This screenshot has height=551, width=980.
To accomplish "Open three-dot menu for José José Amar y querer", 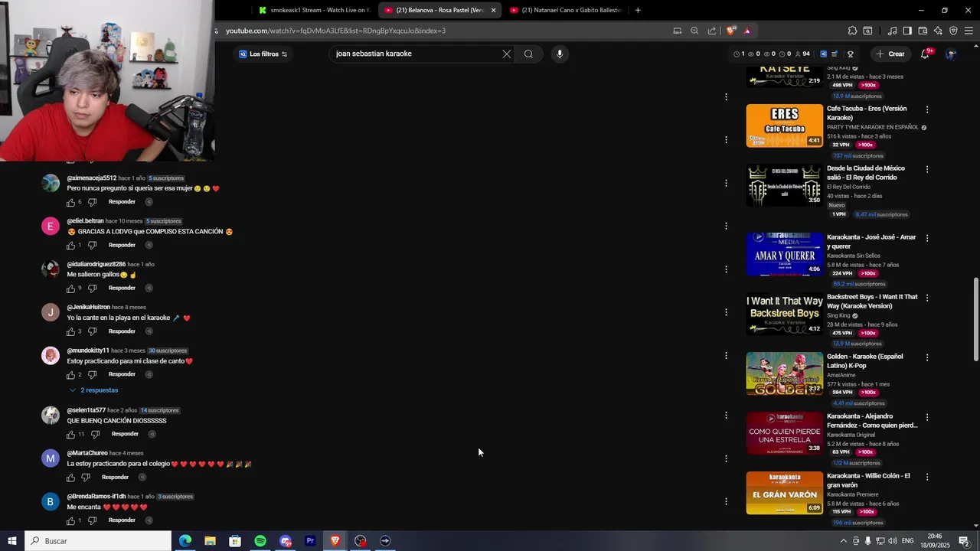I will pos(927,238).
